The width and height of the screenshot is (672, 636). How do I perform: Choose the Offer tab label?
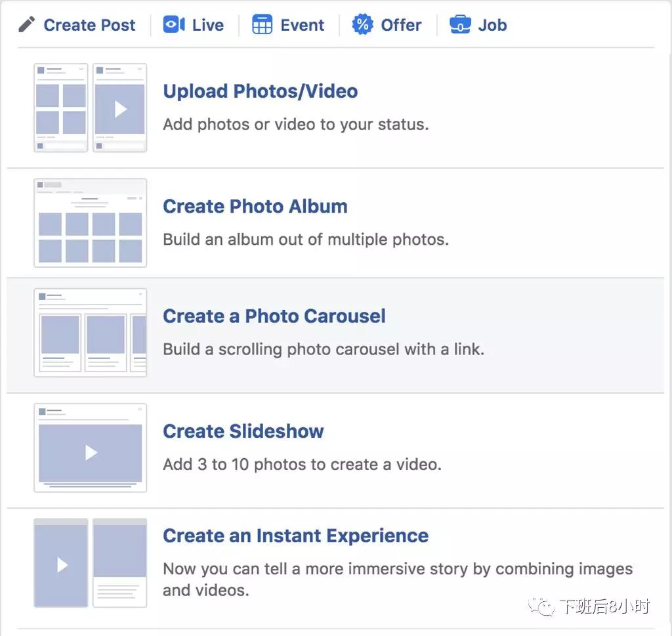[401, 25]
